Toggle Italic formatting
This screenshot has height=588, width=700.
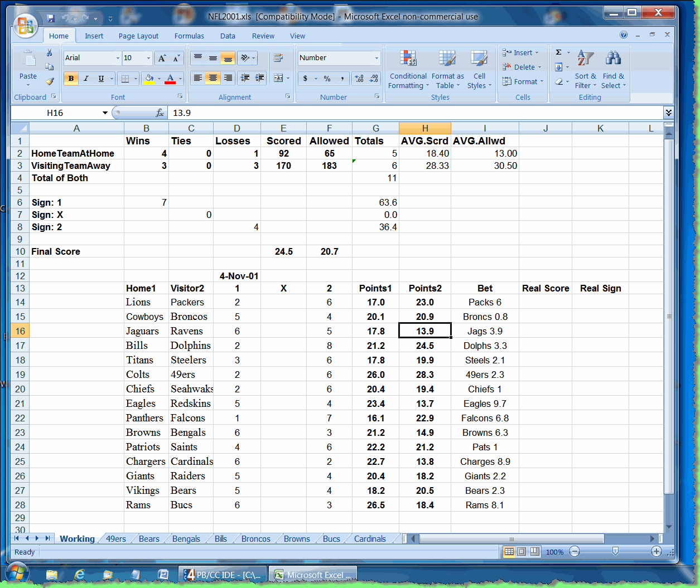pos(86,79)
